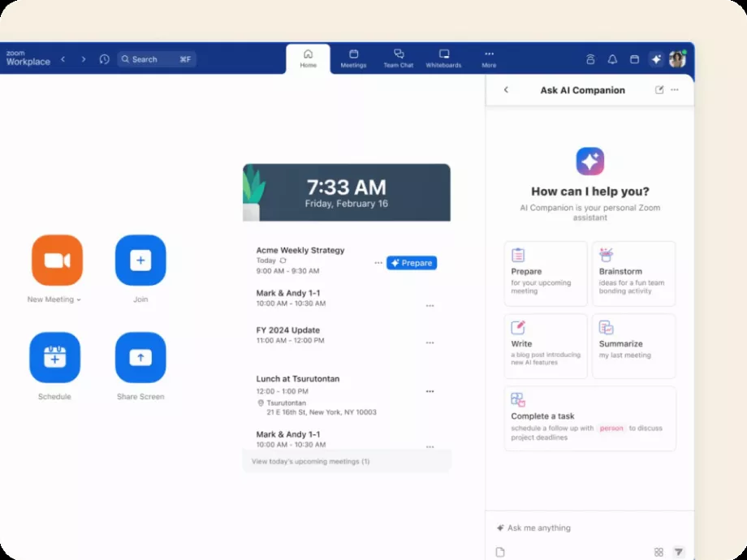Expand the New Meeting dropdown arrow
The height and width of the screenshot is (560, 747).
79,299
